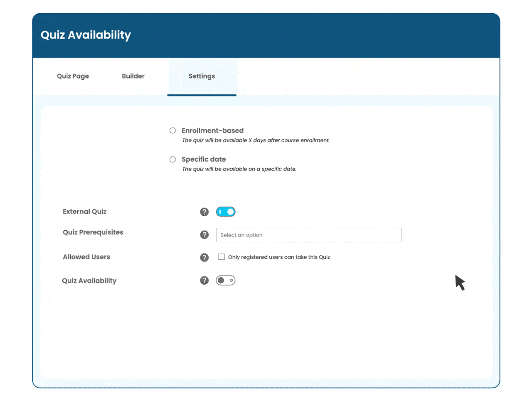Screen dimensions: 532x401
Task: Click the Quiz Availability setting label
Action: [89, 281]
